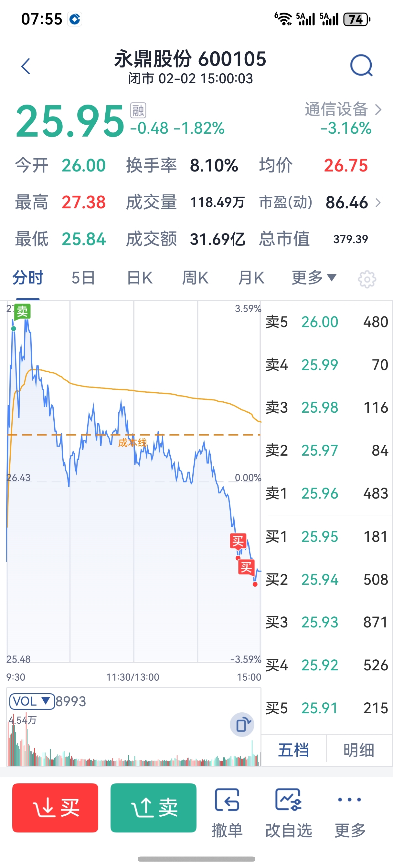Viewport: 393px width, 868px height.
Task: Expand 市盈(动) details chevron
Action: coord(378,202)
